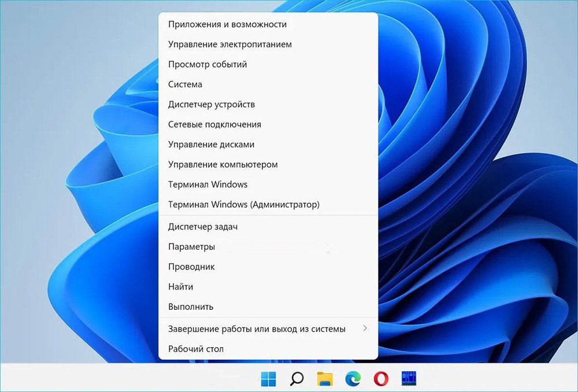The width and height of the screenshot is (578, 392).
Task: Launch "Диспетчер устройств"
Action: pyautogui.click(x=268, y=105)
